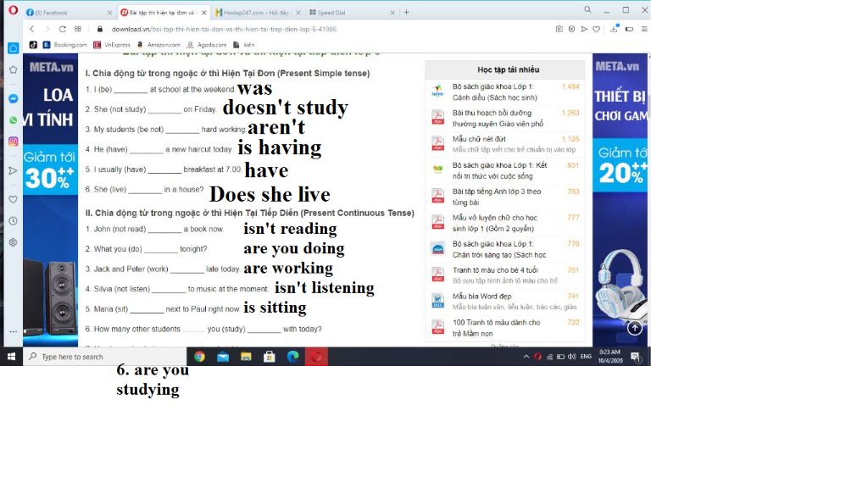The width and height of the screenshot is (868, 488).
Task: Open Messenger in the Opera sidebar
Action: point(14,98)
